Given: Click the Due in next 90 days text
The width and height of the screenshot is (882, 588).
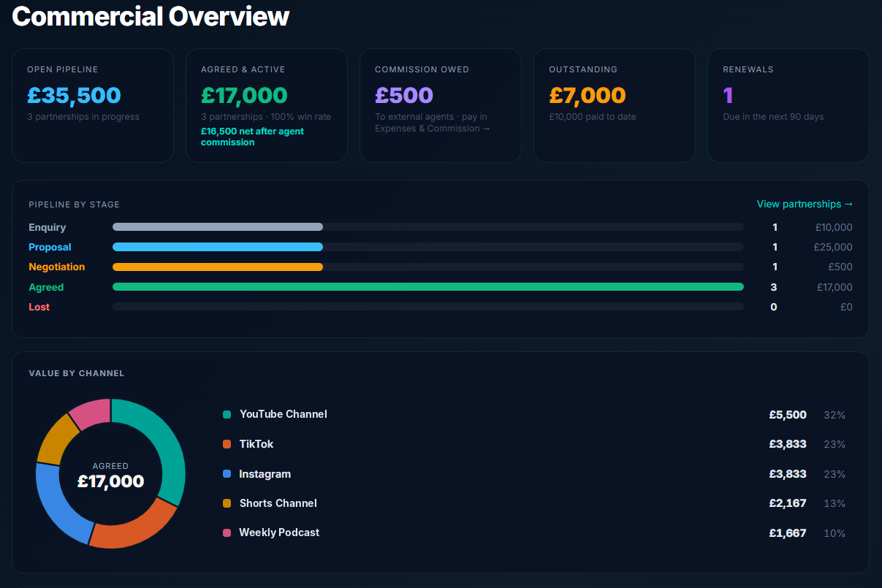Looking at the screenshot, I should click(x=773, y=117).
